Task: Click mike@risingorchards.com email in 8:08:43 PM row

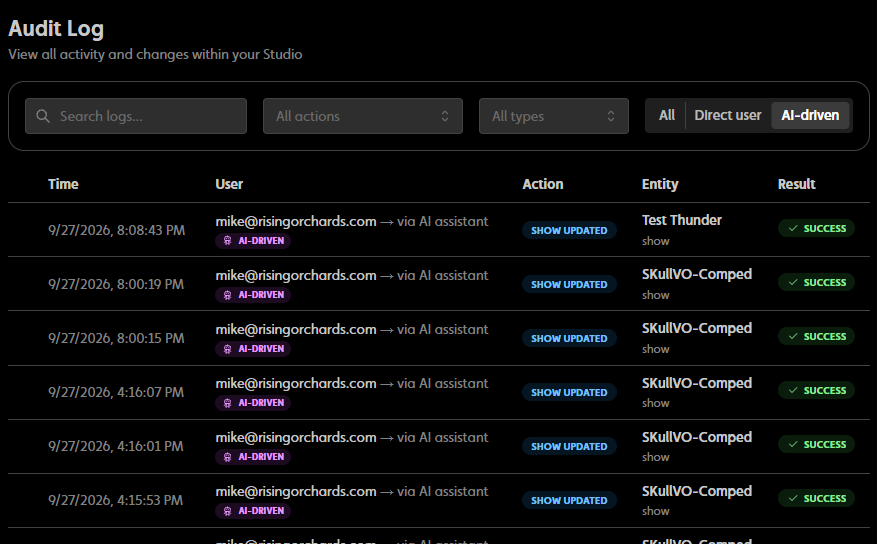Action: 296,221
